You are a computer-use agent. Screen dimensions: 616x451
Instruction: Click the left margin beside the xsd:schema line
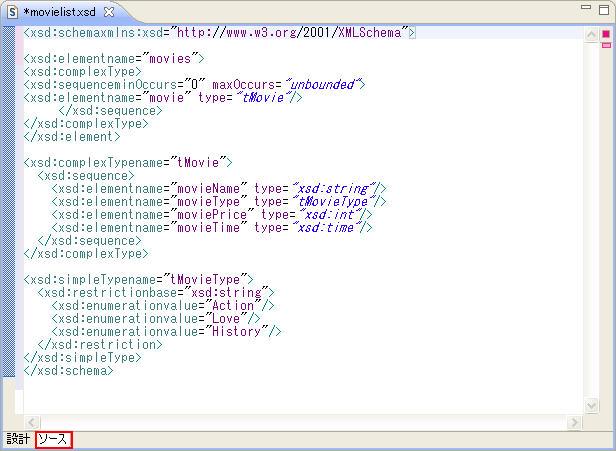(x=8, y=33)
